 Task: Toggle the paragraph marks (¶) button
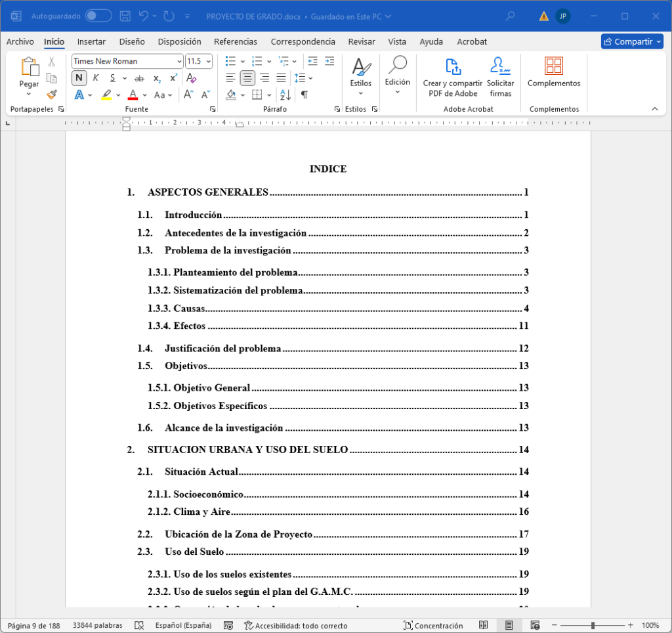[x=304, y=95]
